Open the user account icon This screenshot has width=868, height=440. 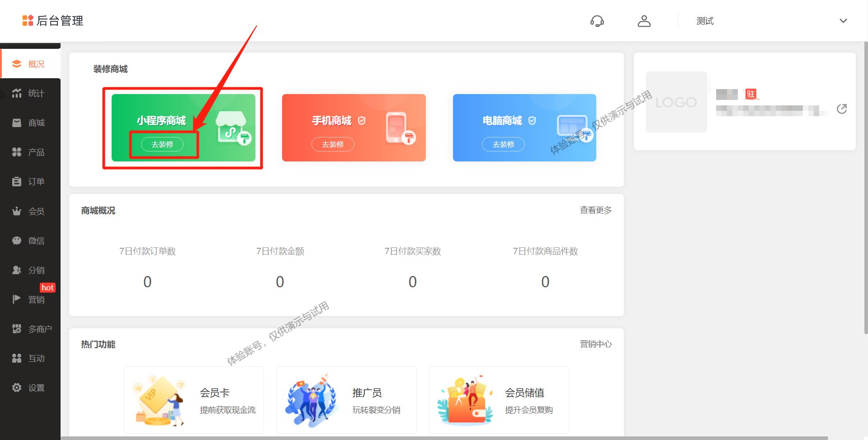[644, 21]
